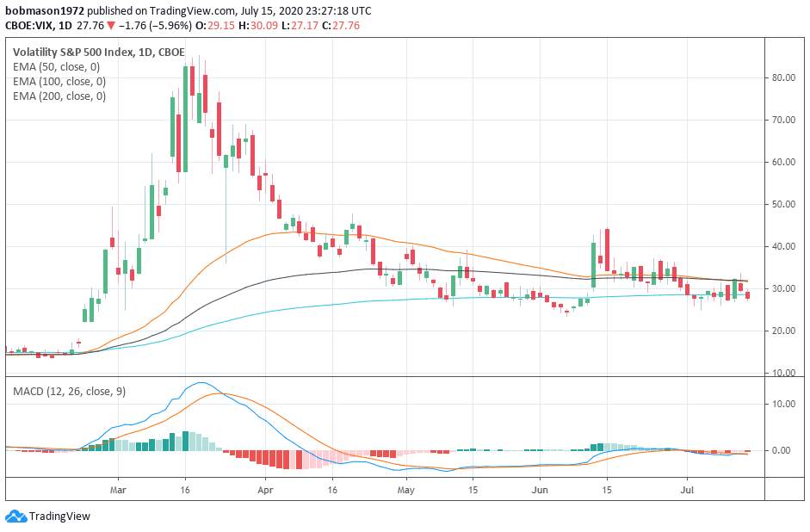Click the Jun date axis label

tap(540, 490)
